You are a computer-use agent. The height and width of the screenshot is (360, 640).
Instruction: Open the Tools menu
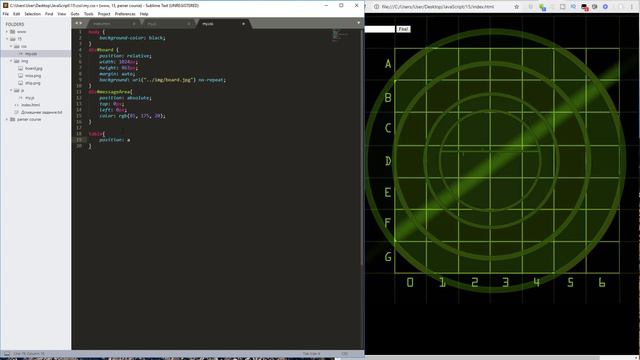click(89, 14)
